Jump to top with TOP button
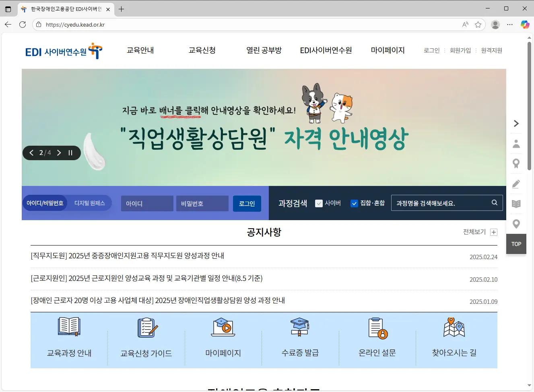Screen dimensions: 534x392 516,244
